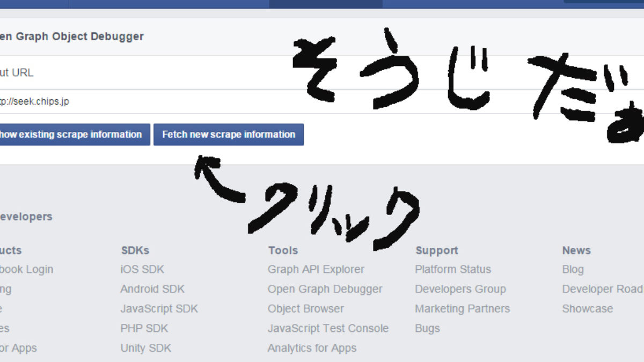
Task: Open the Platform Status link
Action: click(x=453, y=269)
